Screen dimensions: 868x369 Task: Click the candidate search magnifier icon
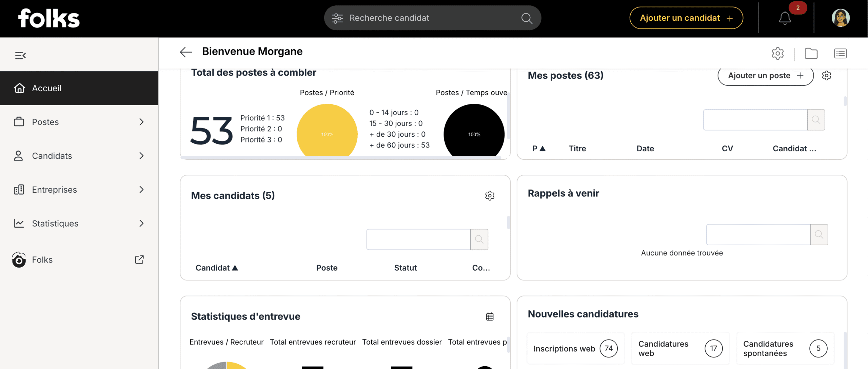tap(527, 18)
